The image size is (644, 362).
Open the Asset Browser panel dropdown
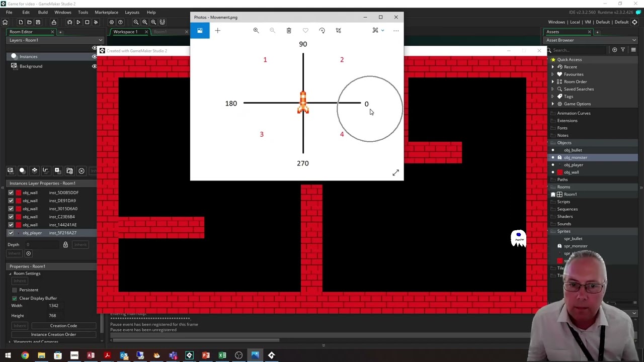pos(633,40)
